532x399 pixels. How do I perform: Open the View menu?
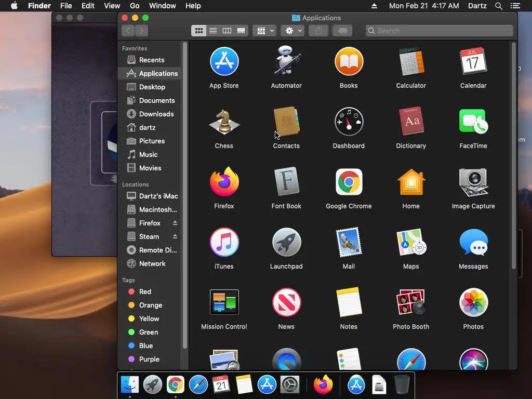(x=112, y=6)
